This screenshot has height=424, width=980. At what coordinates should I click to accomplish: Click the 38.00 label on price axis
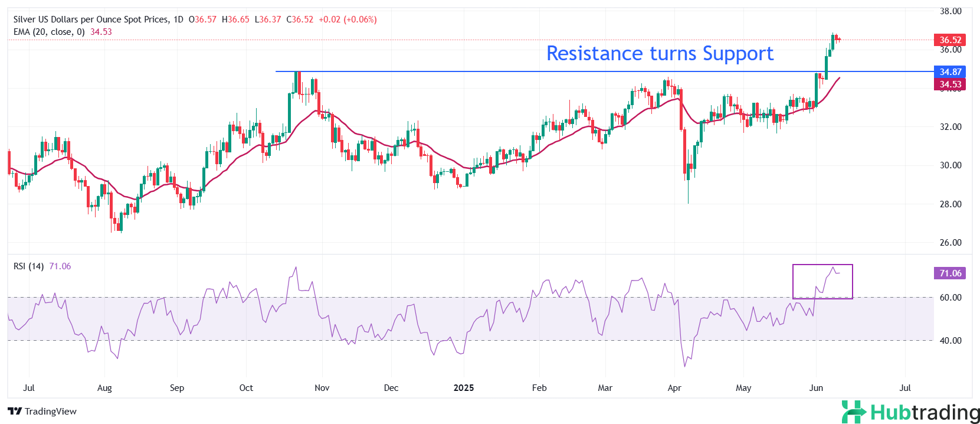coord(950,11)
